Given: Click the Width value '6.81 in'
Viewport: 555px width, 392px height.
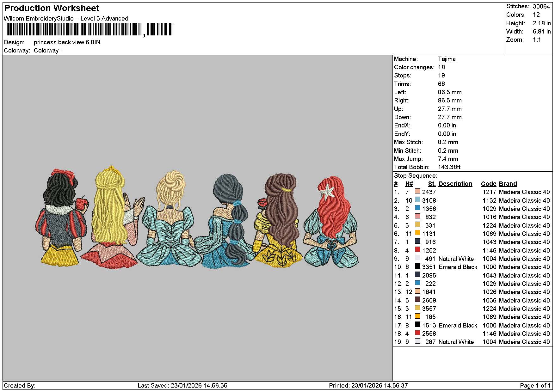Looking at the screenshot, I should point(542,31).
